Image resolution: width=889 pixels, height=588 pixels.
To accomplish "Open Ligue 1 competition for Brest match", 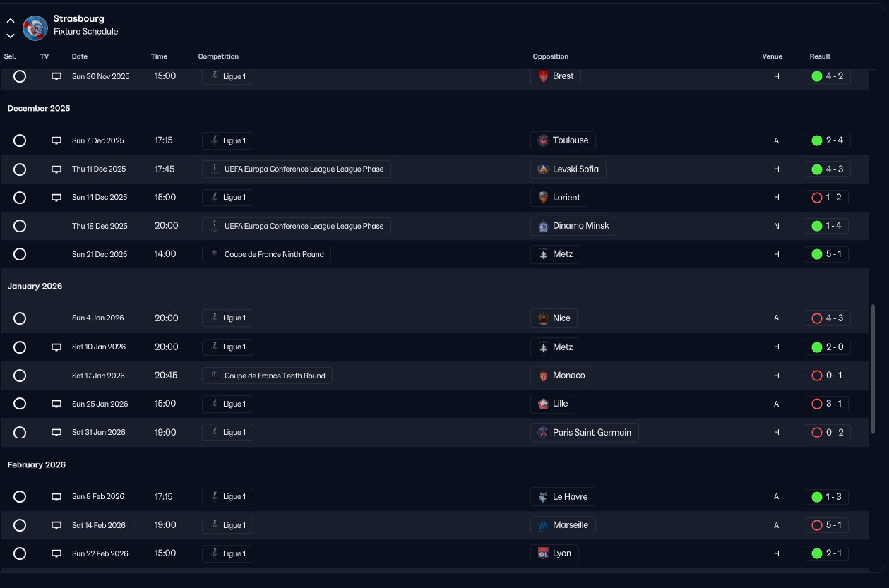I will click(x=227, y=76).
